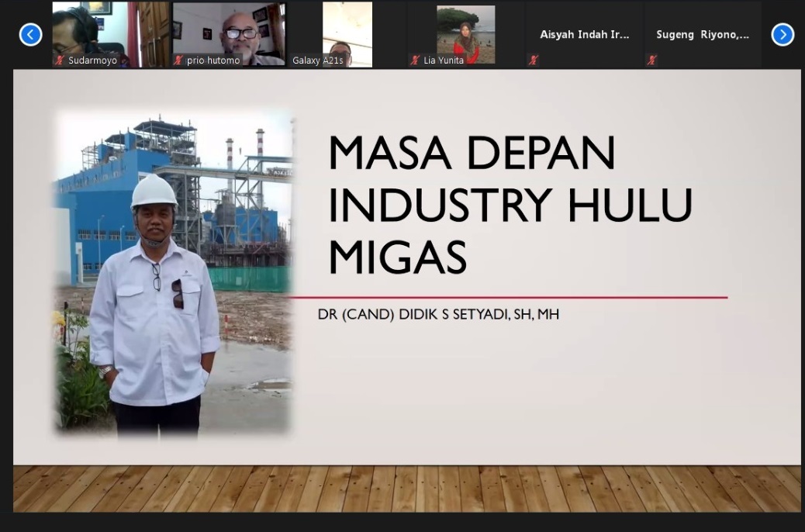Click the Aisyah Indah Ir... name tile
The width and height of the screenshot is (805, 532).
(584, 35)
